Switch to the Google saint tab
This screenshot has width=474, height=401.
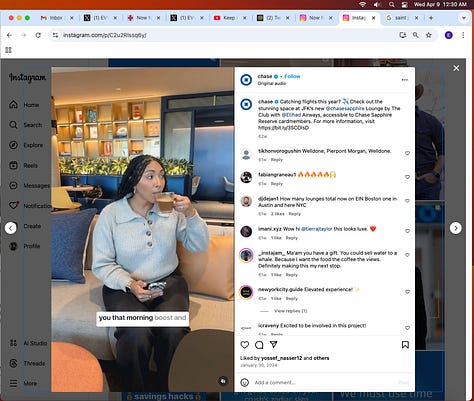(x=401, y=18)
